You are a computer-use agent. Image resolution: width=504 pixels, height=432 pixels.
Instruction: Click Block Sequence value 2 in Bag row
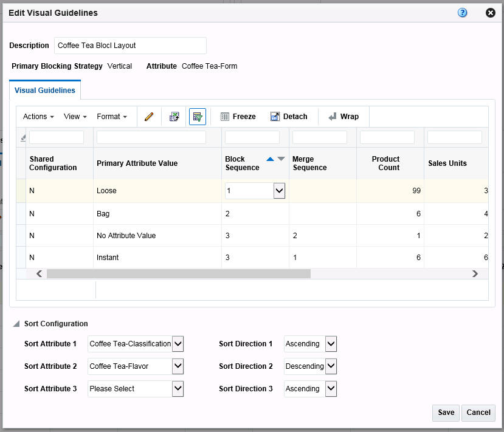227,214
